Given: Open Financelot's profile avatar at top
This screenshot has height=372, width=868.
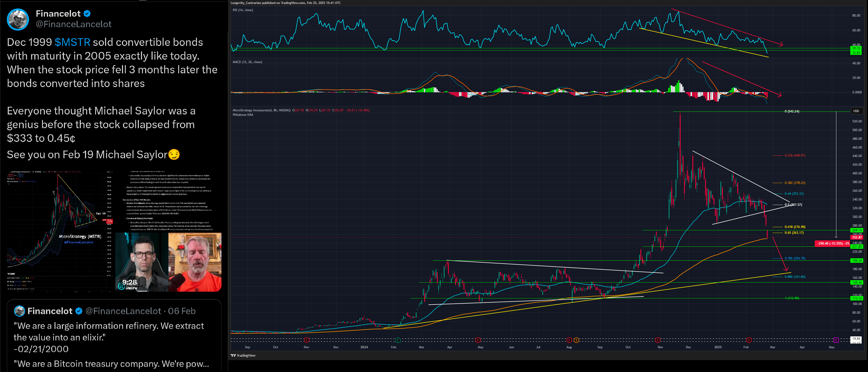Looking at the screenshot, I should pos(18,19).
